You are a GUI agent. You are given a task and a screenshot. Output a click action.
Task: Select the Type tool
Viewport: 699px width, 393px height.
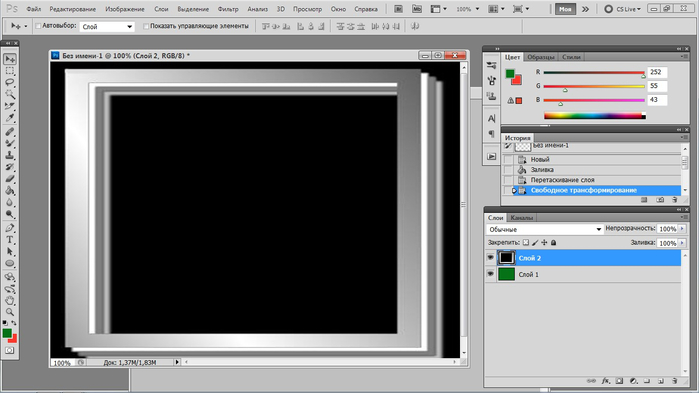point(10,240)
